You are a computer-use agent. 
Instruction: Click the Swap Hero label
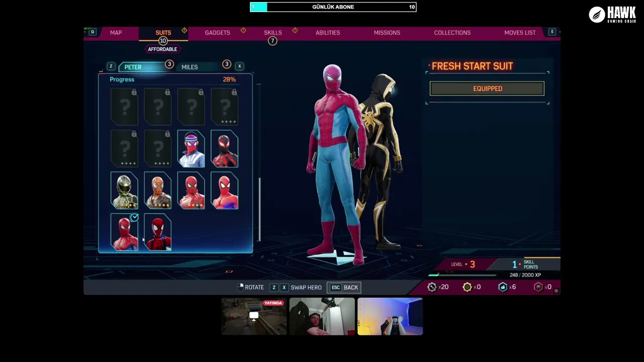(306, 288)
